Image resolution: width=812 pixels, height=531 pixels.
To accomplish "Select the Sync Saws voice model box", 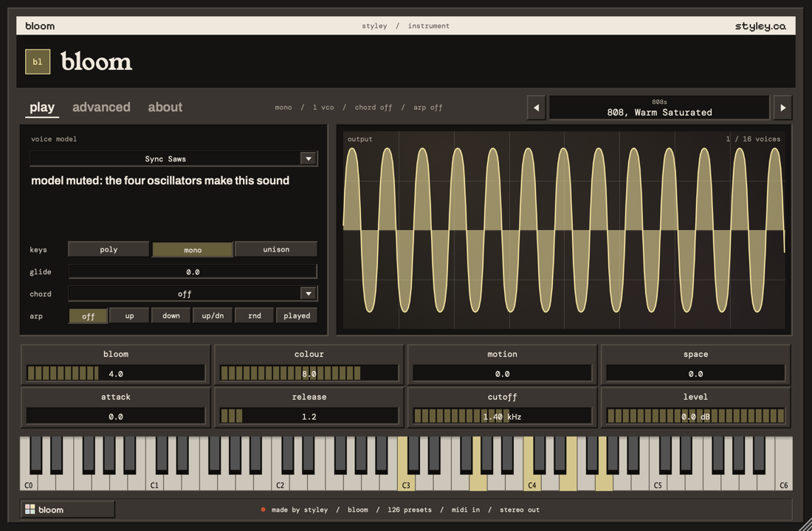I will point(173,159).
